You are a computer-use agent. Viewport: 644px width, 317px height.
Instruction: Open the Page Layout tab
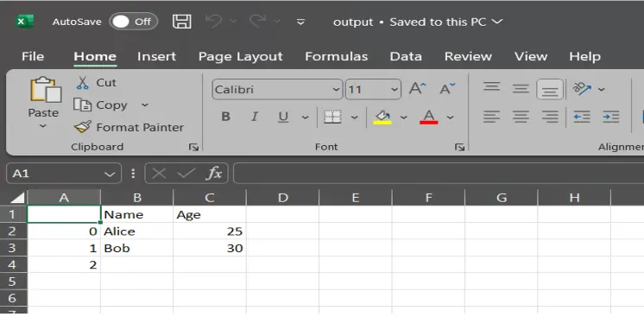241,56
